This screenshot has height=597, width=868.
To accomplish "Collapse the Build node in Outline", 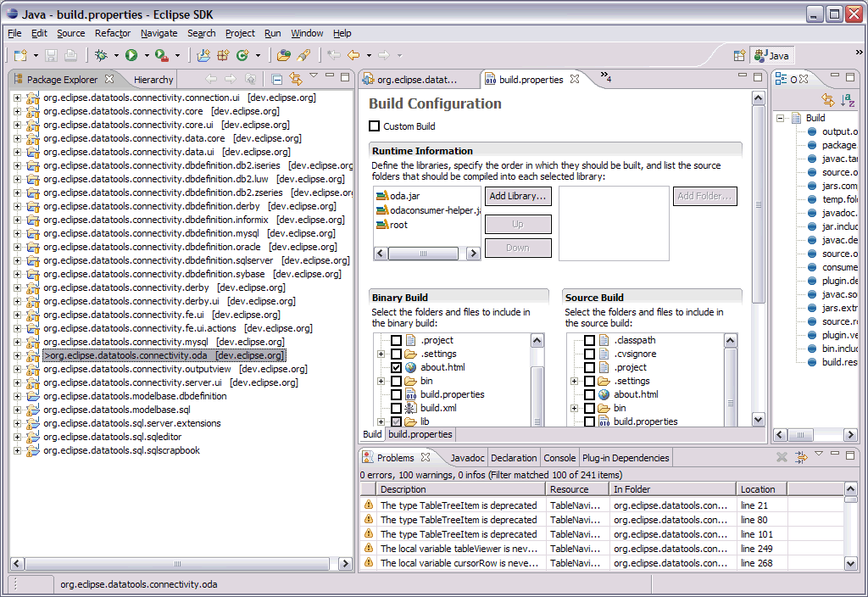I will (x=780, y=118).
